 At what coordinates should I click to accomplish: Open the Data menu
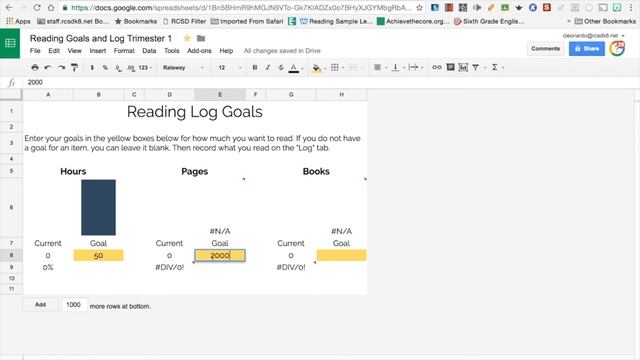(x=149, y=51)
